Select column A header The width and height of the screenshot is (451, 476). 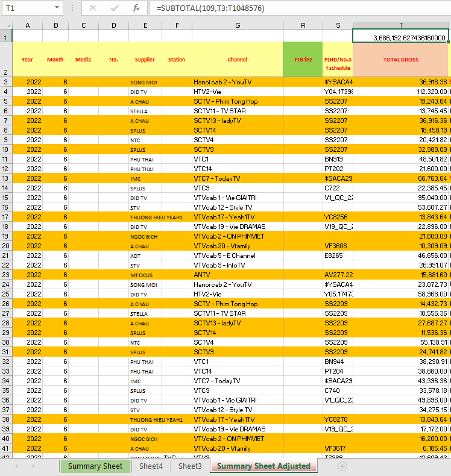pos(27,25)
